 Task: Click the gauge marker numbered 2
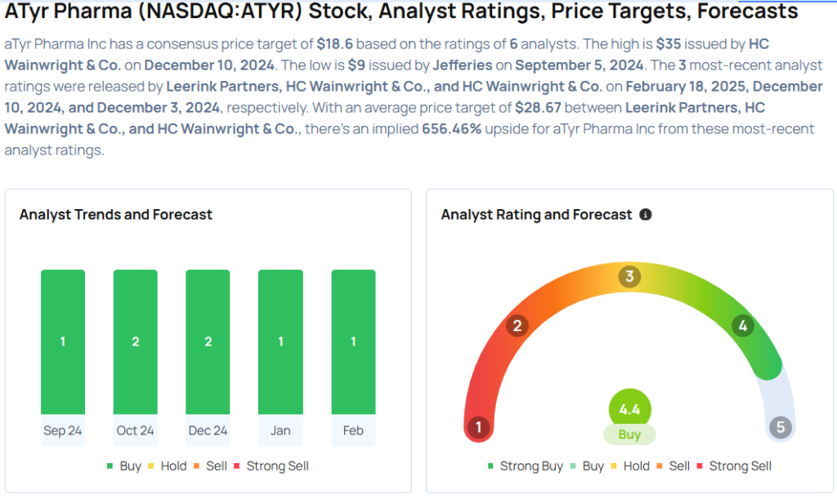(516, 327)
